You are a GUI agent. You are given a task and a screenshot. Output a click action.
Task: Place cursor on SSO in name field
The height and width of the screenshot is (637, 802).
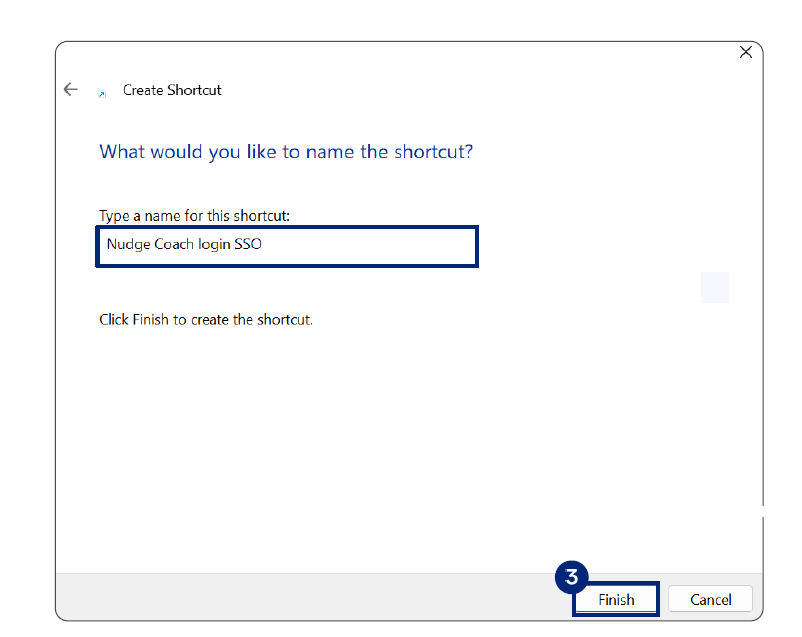tap(247, 243)
